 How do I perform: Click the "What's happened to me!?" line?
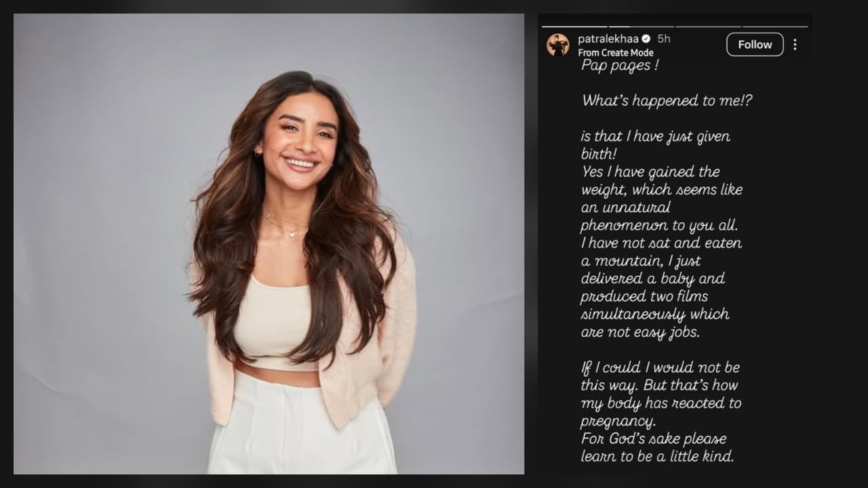(667, 101)
